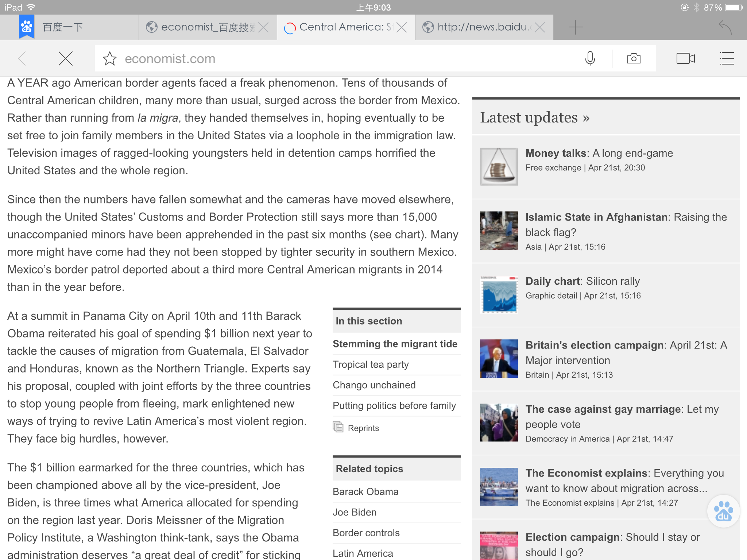Viewport: 747px width, 560px height.
Task: Stop loading with the X button
Action: (66, 58)
